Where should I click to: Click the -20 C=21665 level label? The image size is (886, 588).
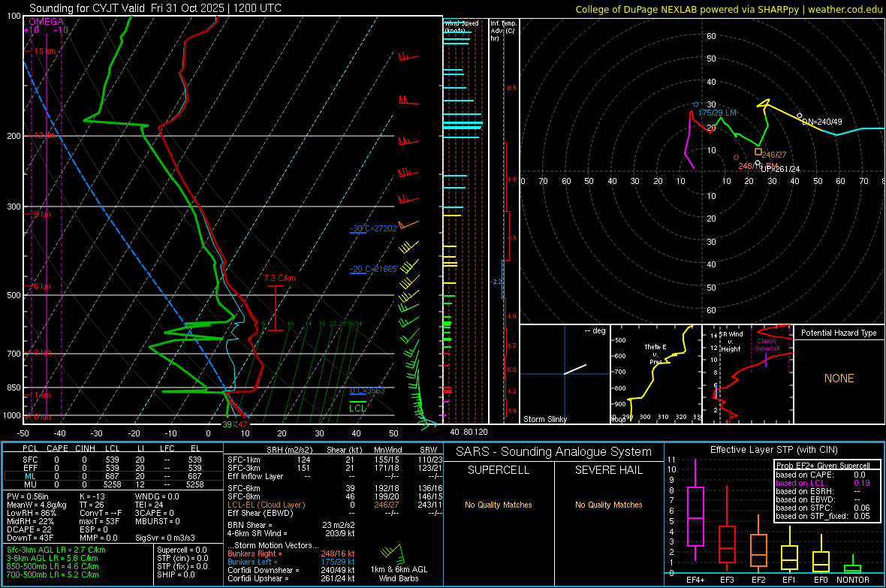coord(373,269)
